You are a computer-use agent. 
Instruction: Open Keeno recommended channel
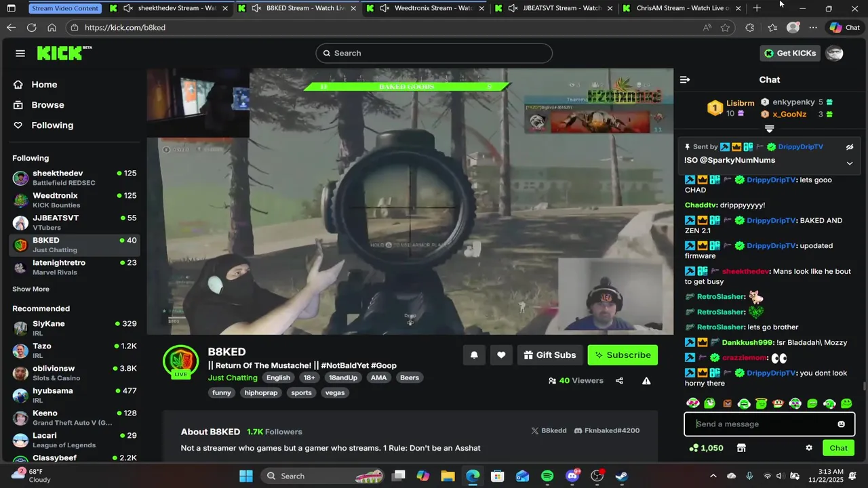coord(75,418)
